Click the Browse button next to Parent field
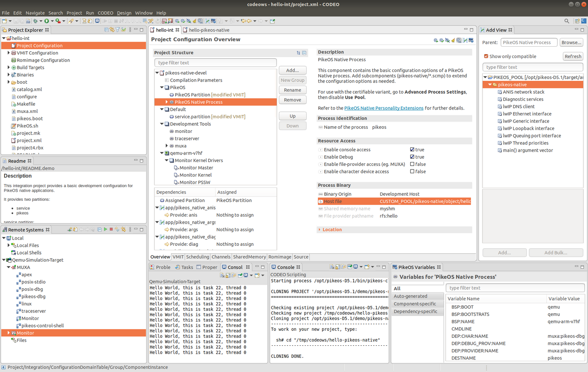Screen dimensions: 588x372 coord(571,42)
